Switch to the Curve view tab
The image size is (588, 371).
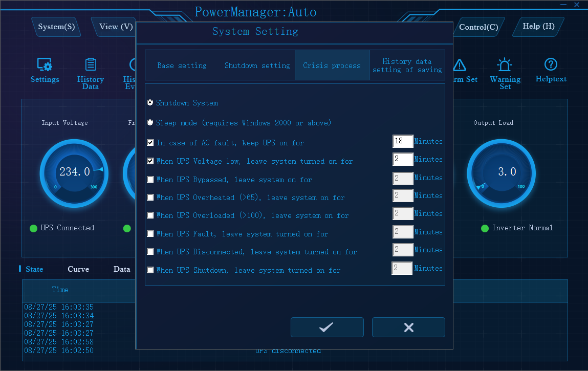78,269
